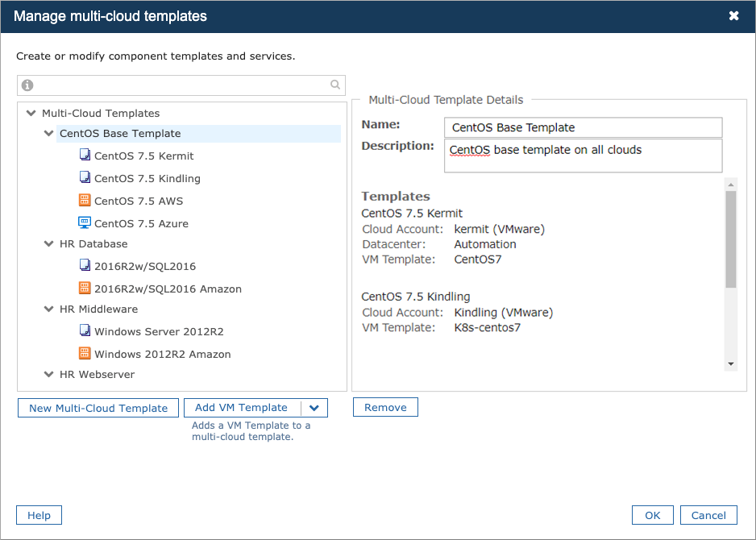Select CentOS 7.5 Azure tree item
The height and width of the screenshot is (540, 756).
pyautogui.click(x=141, y=224)
